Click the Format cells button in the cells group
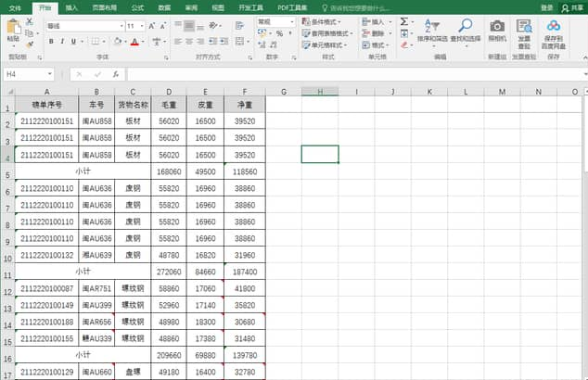The height and width of the screenshot is (380, 588). pos(376,45)
